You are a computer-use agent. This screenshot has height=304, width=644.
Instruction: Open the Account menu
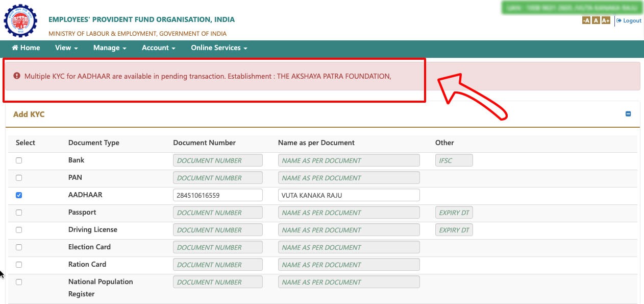(x=159, y=48)
